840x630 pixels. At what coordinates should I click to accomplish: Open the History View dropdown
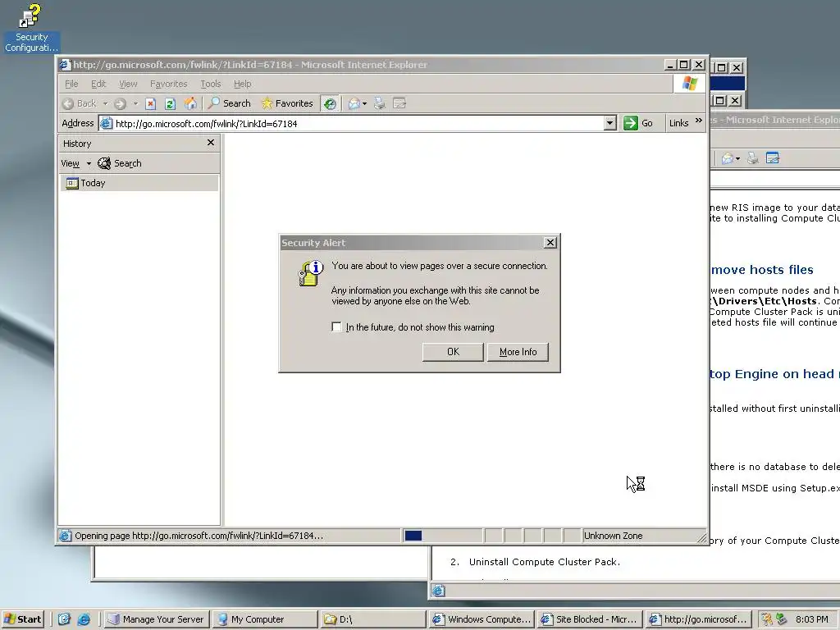click(x=75, y=163)
